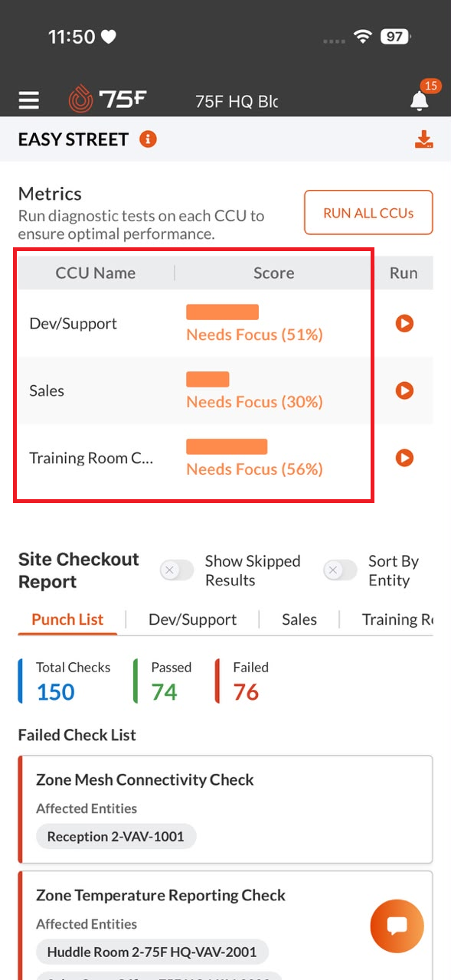Select the Punch List tab
Viewport: 451px width, 980px height.
pyautogui.click(x=67, y=619)
